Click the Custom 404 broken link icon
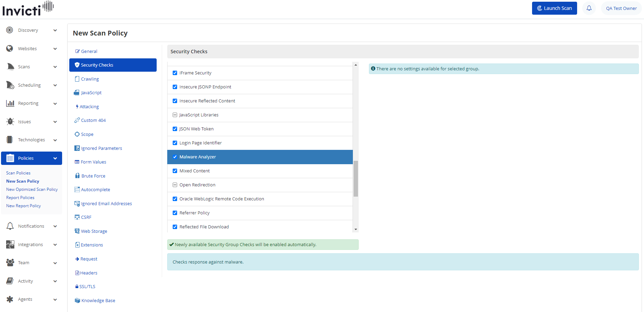 coord(77,120)
